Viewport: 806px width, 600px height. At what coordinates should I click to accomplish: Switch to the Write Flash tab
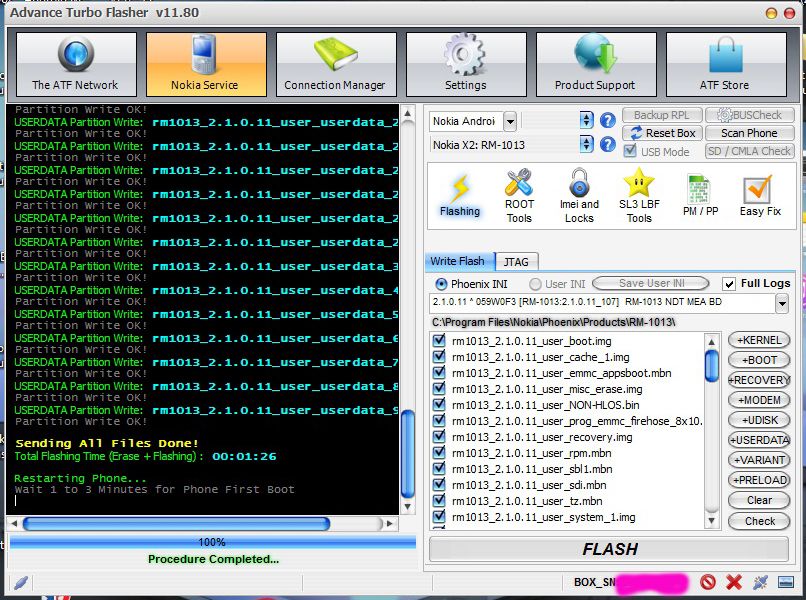457,261
